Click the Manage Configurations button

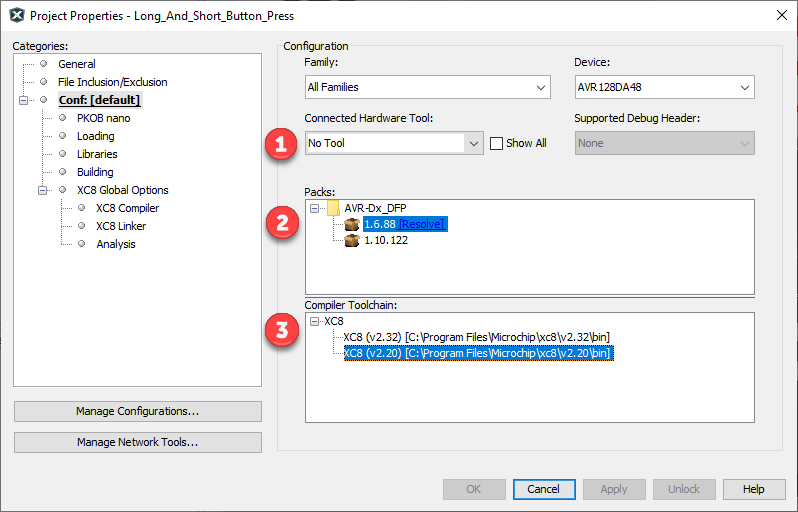point(138,411)
